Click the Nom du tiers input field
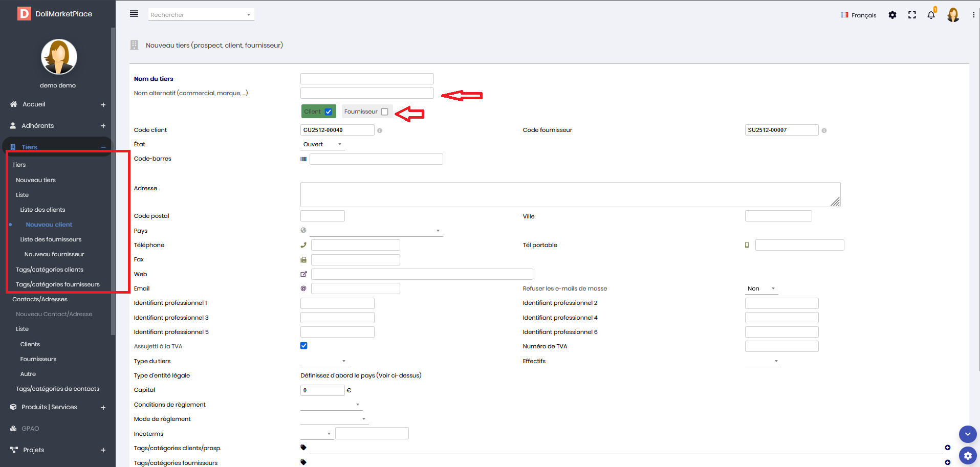This screenshot has width=980, height=467. pyautogui.click(x=367, y=79)
